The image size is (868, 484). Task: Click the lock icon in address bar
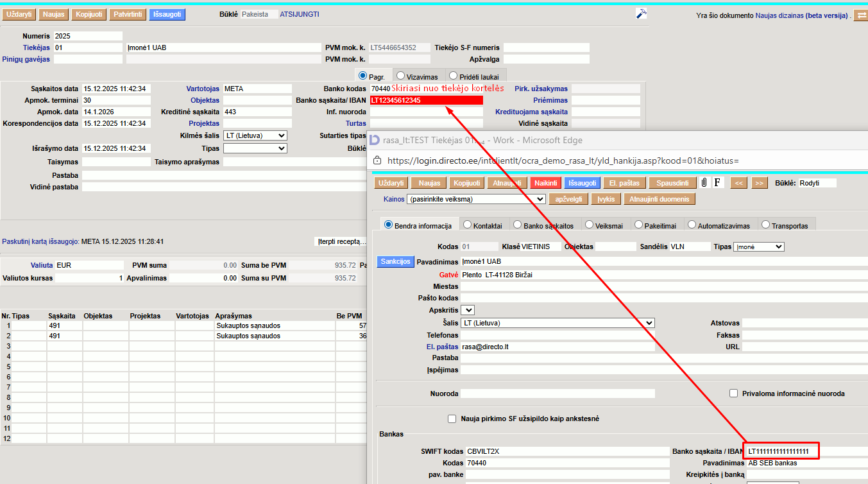(x=377, y=160)
